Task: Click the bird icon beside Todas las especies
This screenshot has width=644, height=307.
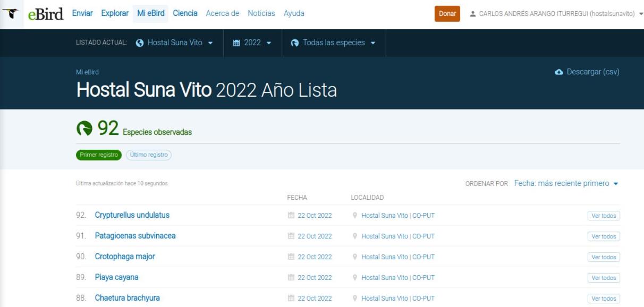Action: click(x=295, y=43)
